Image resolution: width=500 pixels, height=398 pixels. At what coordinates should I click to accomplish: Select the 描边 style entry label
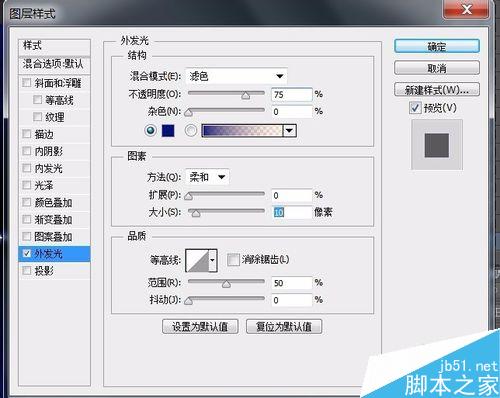point(44,134)
